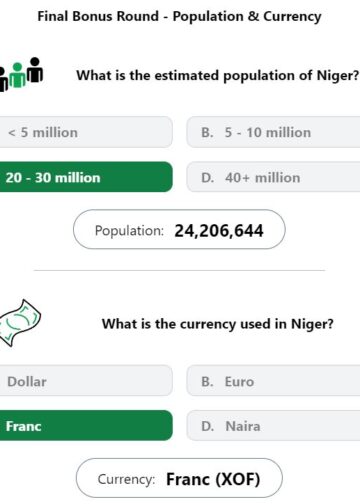The width and height of the screenshot is (360, 504).
Task: Click the green person figure in icon
Action: (x=17, y=75)
